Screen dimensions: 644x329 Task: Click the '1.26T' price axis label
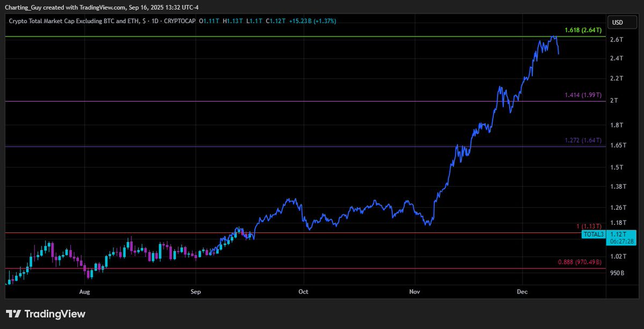[x=618, y=208]
